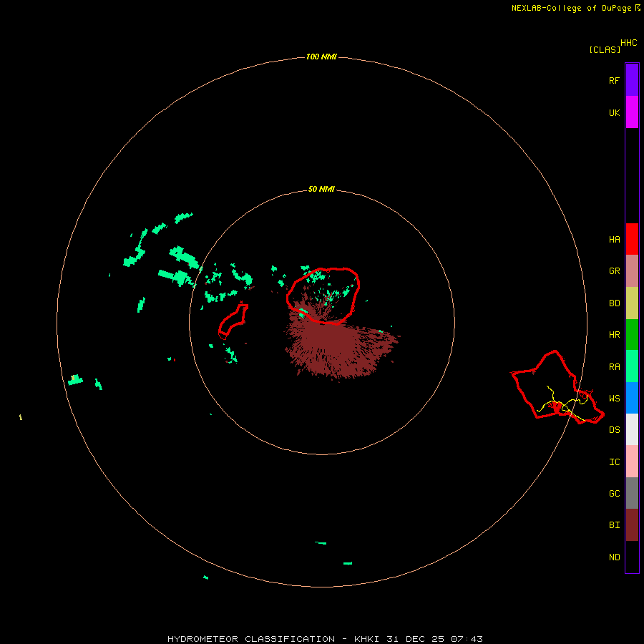Click the HHC product label

[x=628, y=43]
